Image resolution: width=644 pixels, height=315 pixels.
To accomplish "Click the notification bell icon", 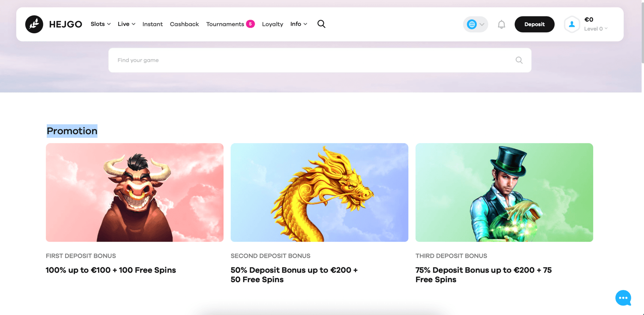I will tap(501, 24).
